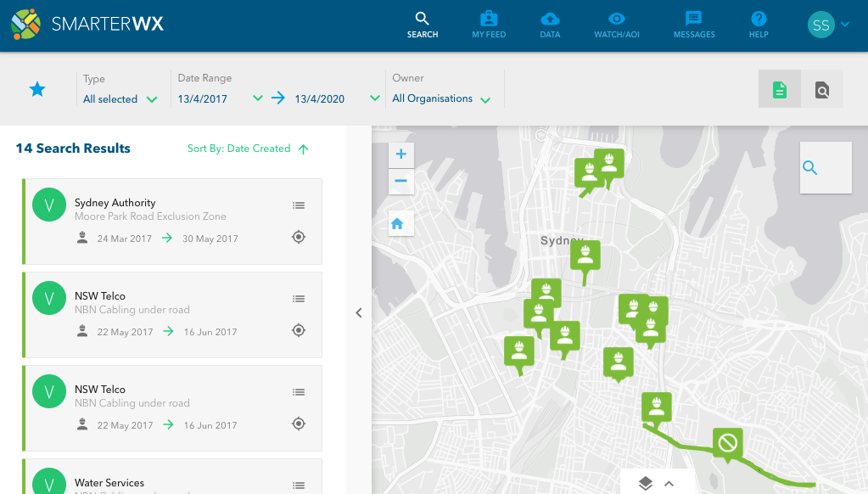Viewport: 868px width, 494px height.
Task: Zoom in on the map
Action: (x=401, y=154)
